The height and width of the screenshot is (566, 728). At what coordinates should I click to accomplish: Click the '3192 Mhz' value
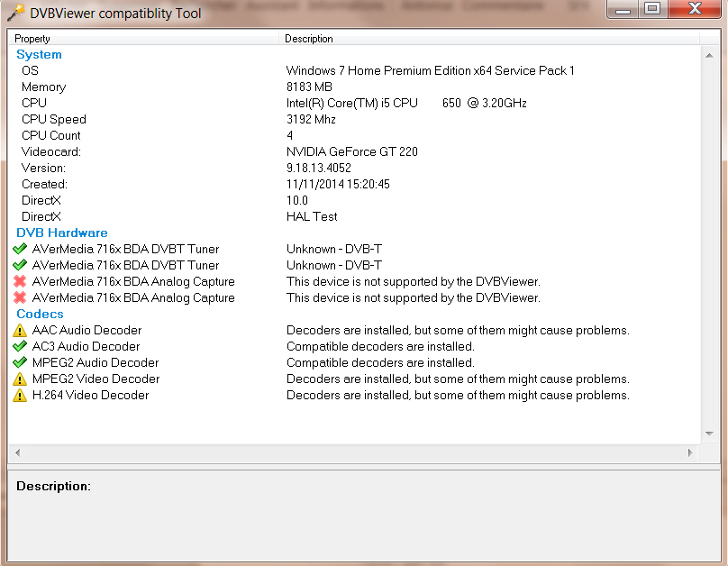click(x=311, y=119)
